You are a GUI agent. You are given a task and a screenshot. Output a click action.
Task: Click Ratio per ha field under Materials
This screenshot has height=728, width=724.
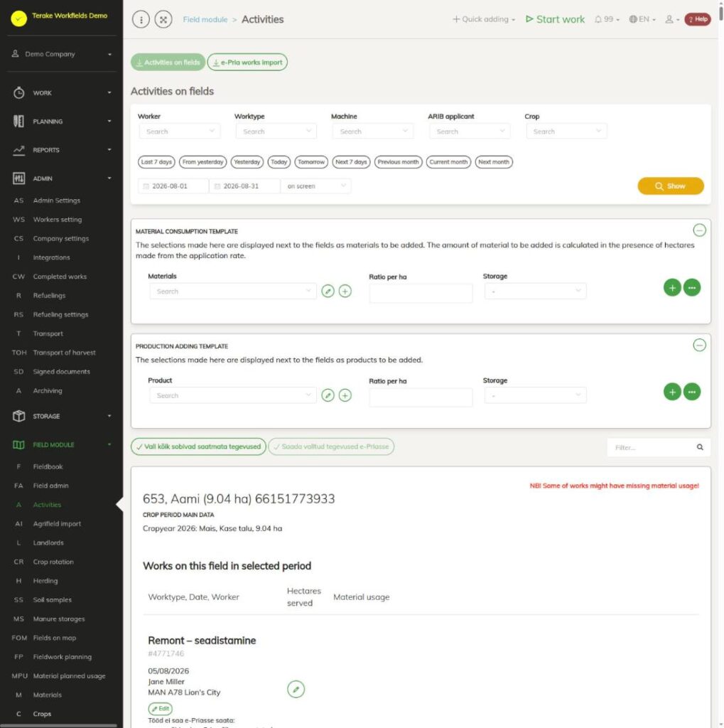[x=421, y=294]
